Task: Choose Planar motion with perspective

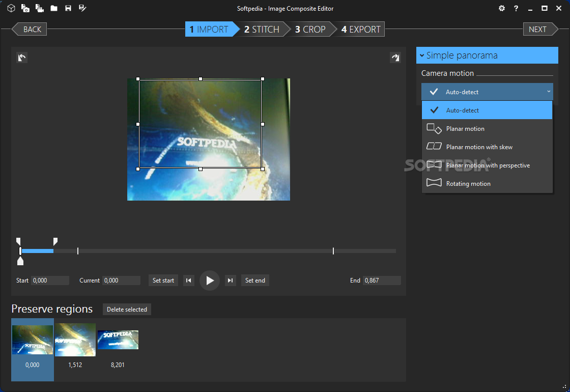Action: pyautogui.click(x=487, y=165)
